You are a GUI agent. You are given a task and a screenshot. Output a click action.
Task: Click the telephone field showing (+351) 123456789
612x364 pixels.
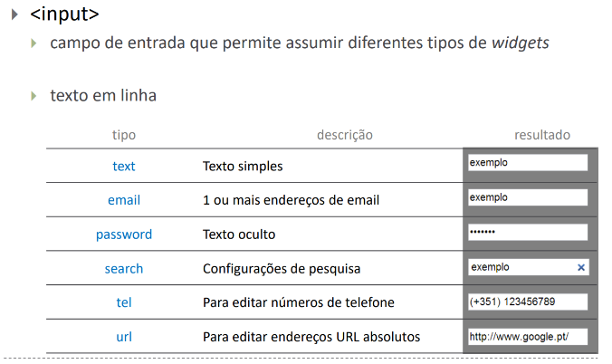click(x=528, y=302)
